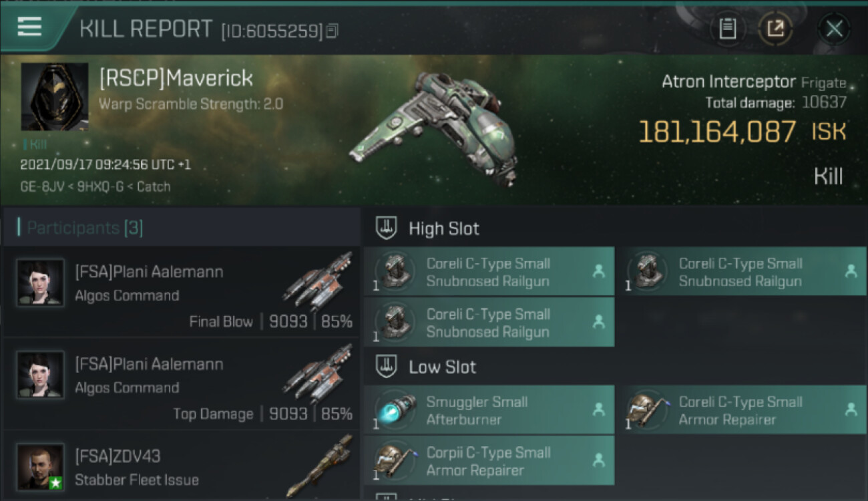The height and width of the screenshot is (501, 868).
Task: Select the Corpii C-Type Small Armor Repairer
Action: click(x=489, y=461)
